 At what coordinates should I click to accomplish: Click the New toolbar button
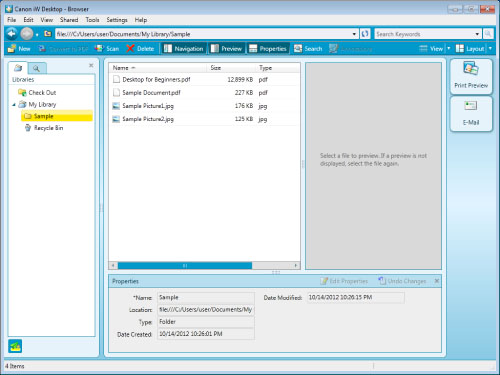pos(19,49)
